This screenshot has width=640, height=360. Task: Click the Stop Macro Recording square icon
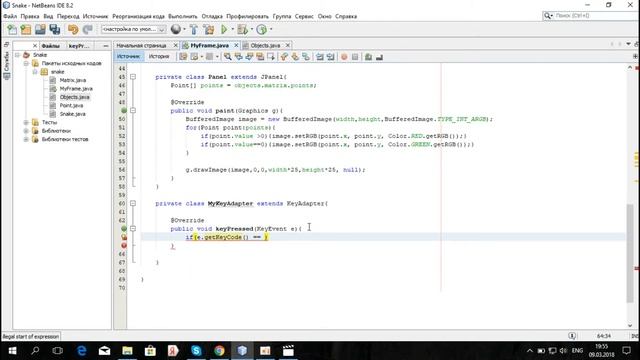(355, 57)
